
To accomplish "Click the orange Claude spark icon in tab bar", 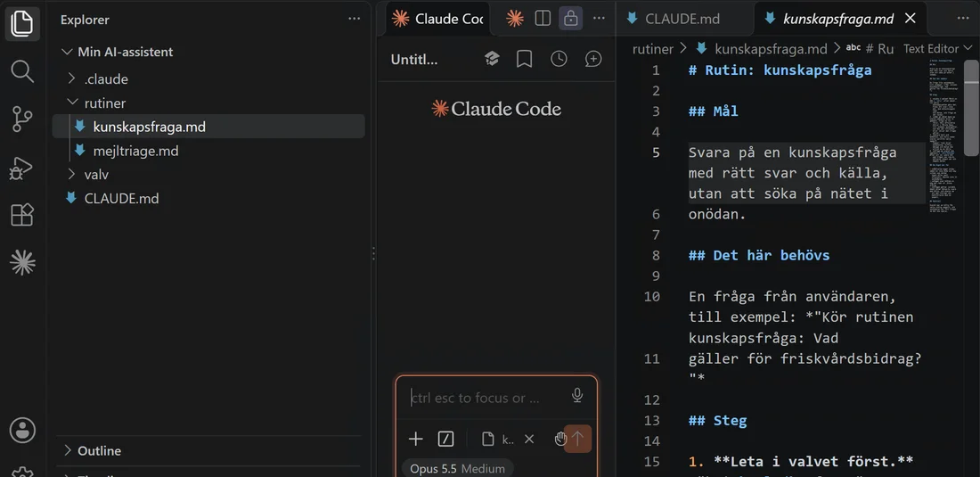I will (x=515, y=19).
